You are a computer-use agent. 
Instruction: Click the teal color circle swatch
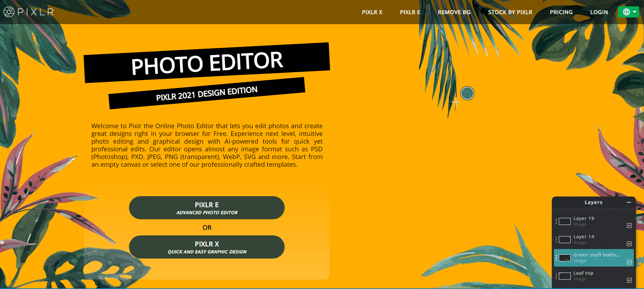pyautogui.click(x=467, y=93)
